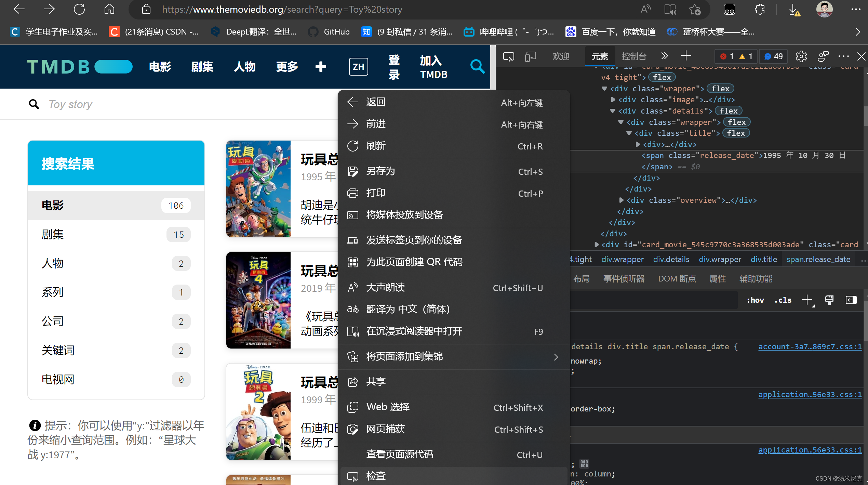This screenshot has width=868, height=485.
Task: Go to the browser home page icon
Action: point(109,9)
